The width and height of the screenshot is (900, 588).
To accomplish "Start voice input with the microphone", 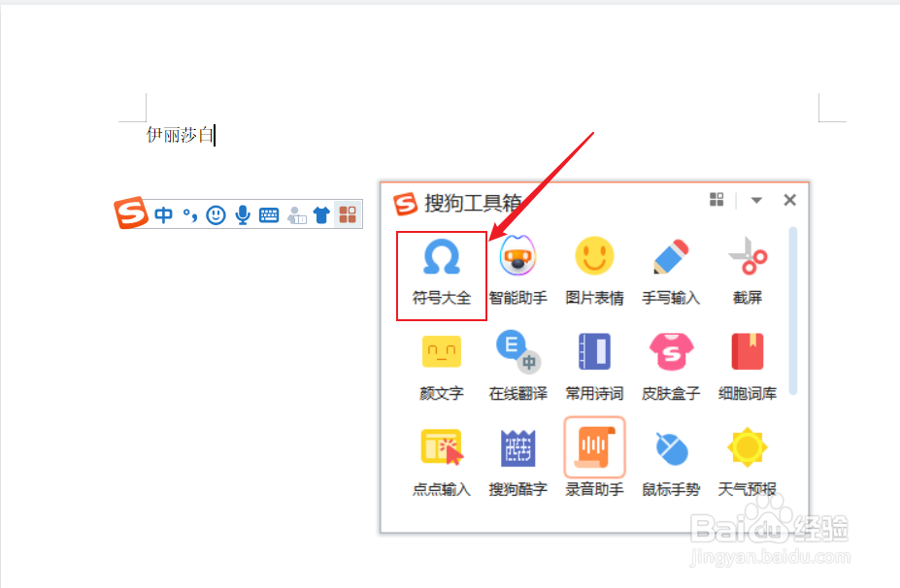I will point(242,213).
